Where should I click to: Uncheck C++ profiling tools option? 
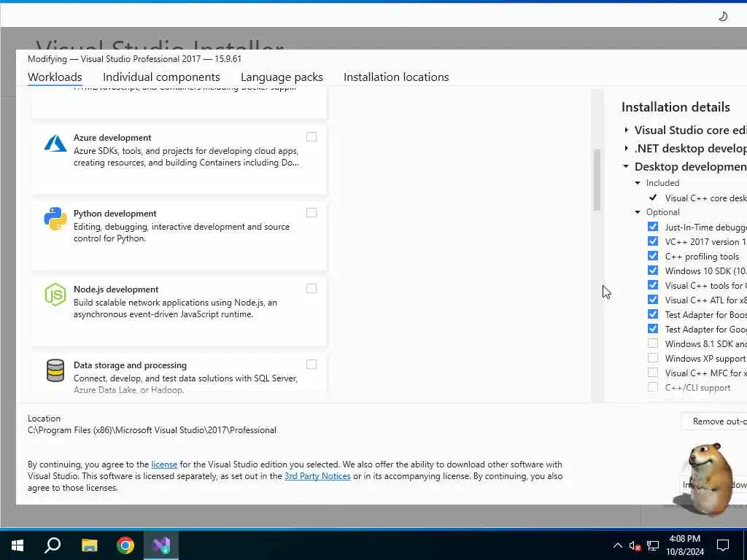click(x=653, y=256)
